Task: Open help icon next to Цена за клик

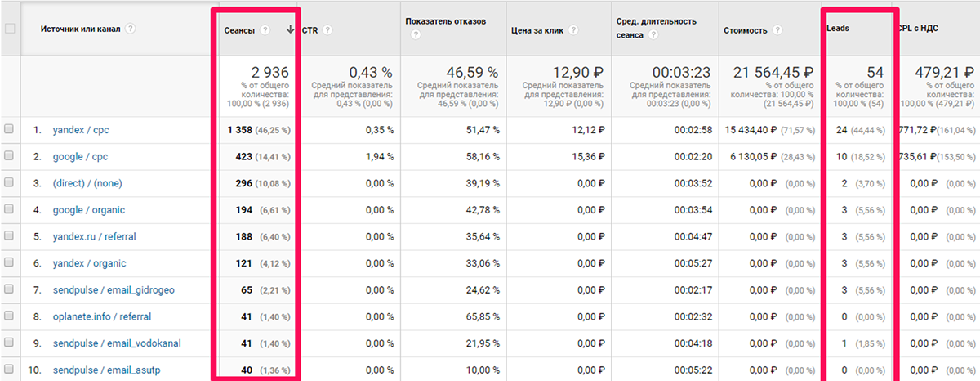Action: coord(573,30)
